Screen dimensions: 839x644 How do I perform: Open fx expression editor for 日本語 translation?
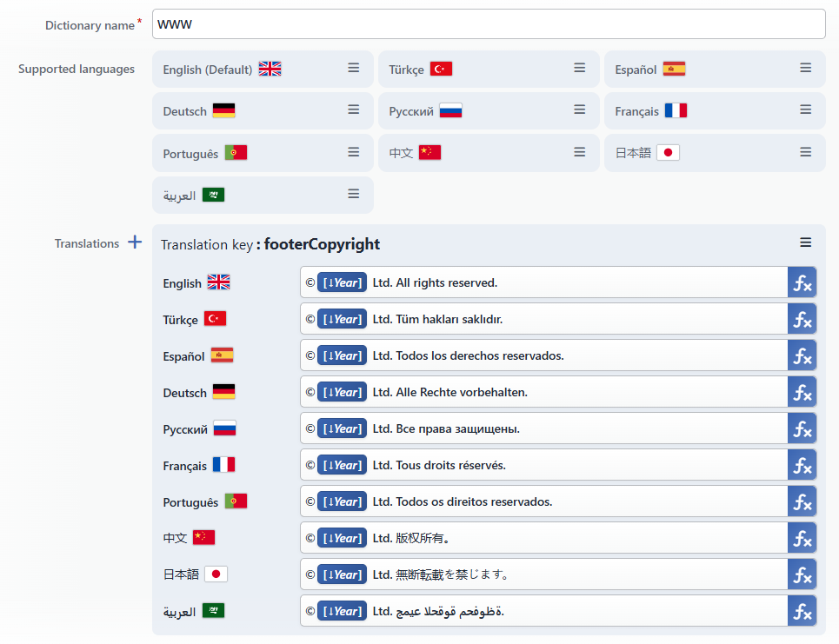tap(802, 574)
